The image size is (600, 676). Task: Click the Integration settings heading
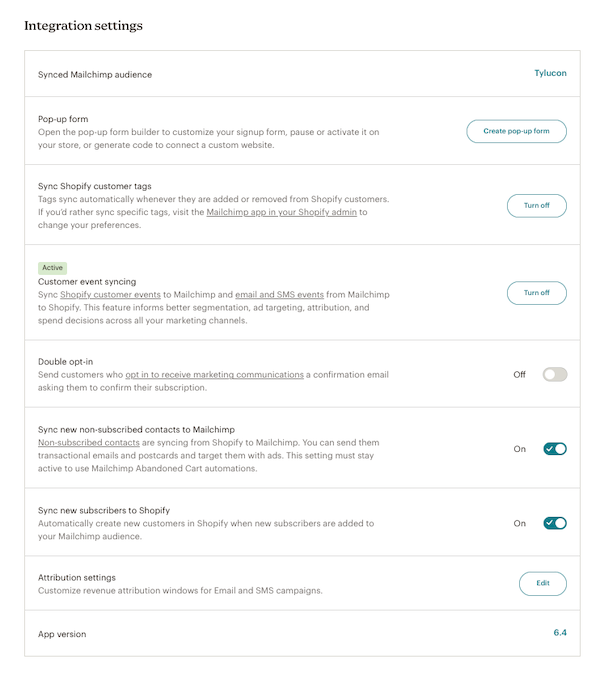point(83,25)
